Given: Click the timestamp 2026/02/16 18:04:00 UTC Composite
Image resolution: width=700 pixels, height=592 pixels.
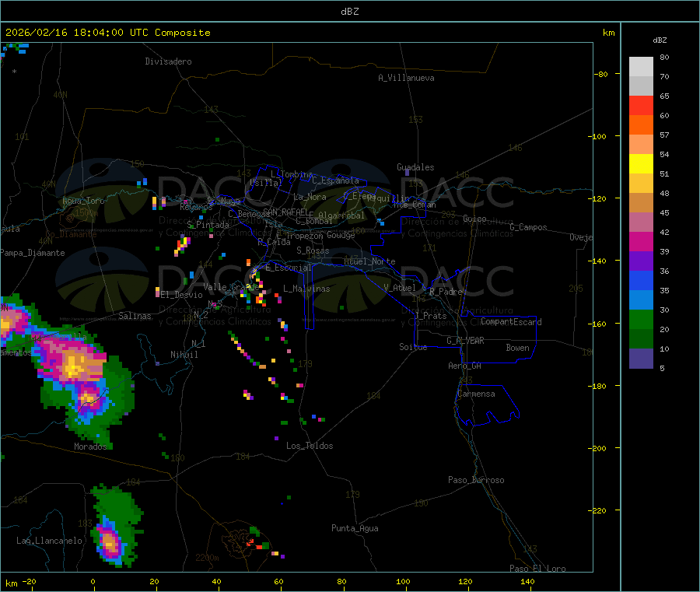Looking at the screenshot, I should tap(107, 33).
